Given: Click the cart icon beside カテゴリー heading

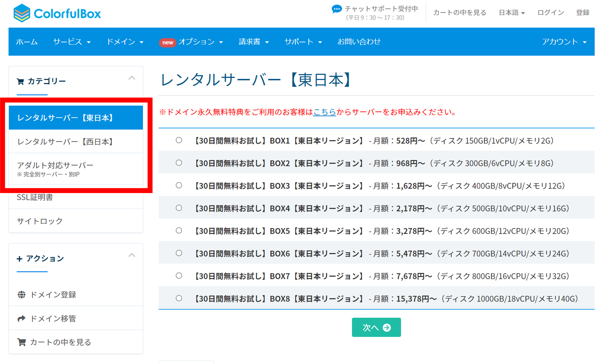Looking at the screenshot, I should [20, 81].
